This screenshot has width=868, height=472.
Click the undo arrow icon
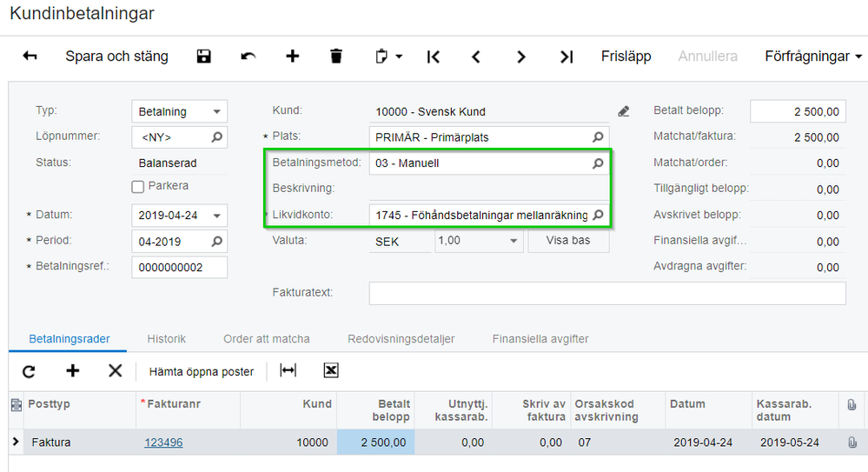[248, 56]
